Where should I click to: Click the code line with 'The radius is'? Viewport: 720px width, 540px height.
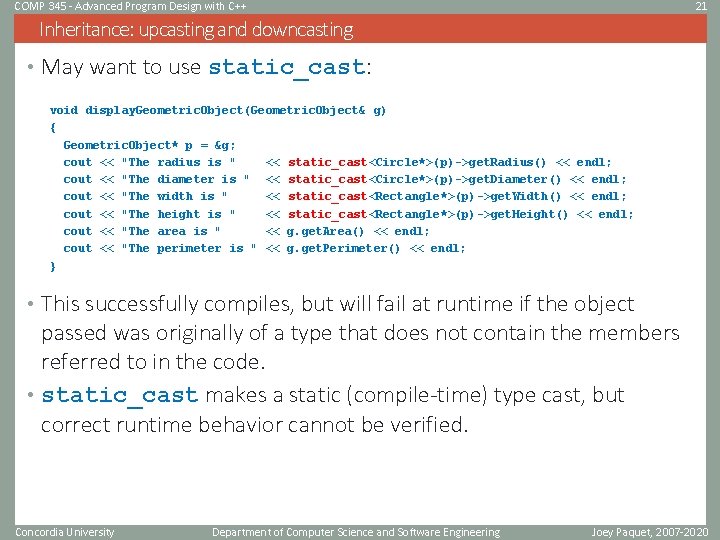(x=338, y=163)
